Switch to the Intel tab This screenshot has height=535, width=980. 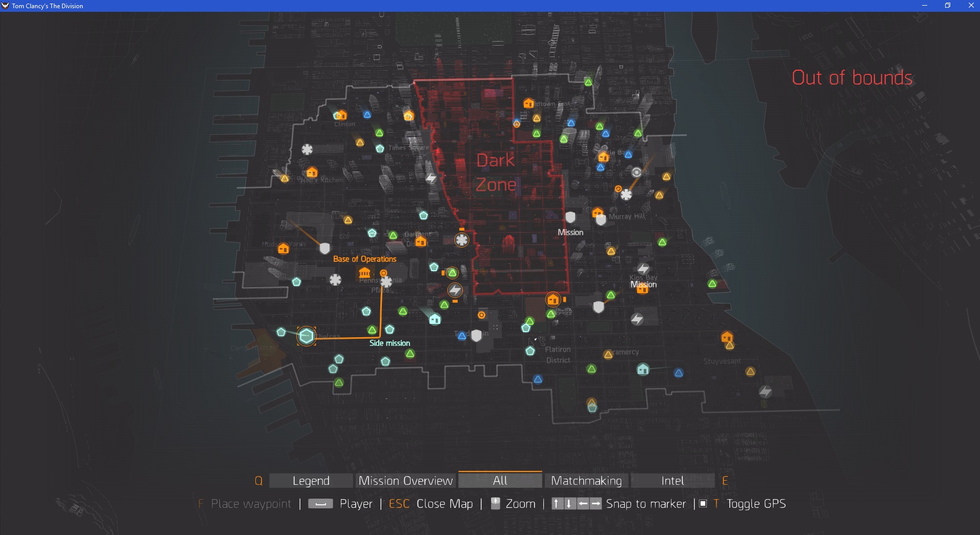point(672,481)
